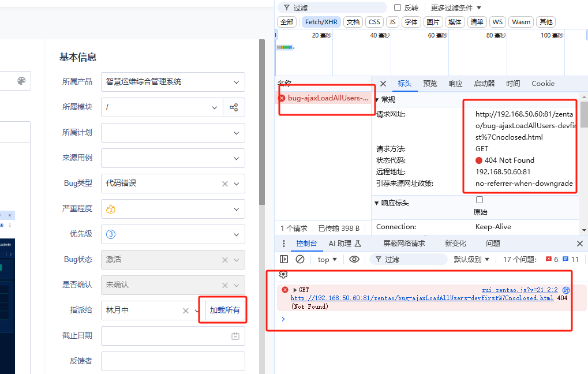The image size is (588, 374).
Task: Filter requests by 图片
Action: 433,22
